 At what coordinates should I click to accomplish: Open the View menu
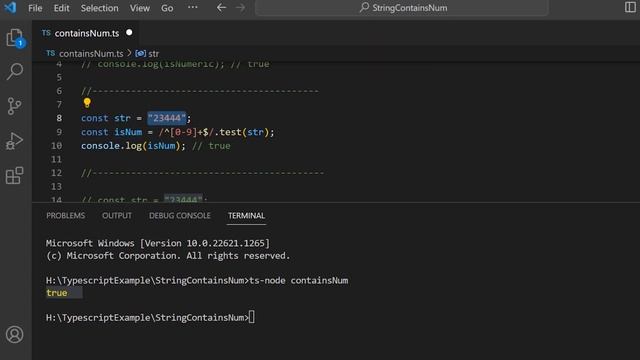[x=140, y=8]
